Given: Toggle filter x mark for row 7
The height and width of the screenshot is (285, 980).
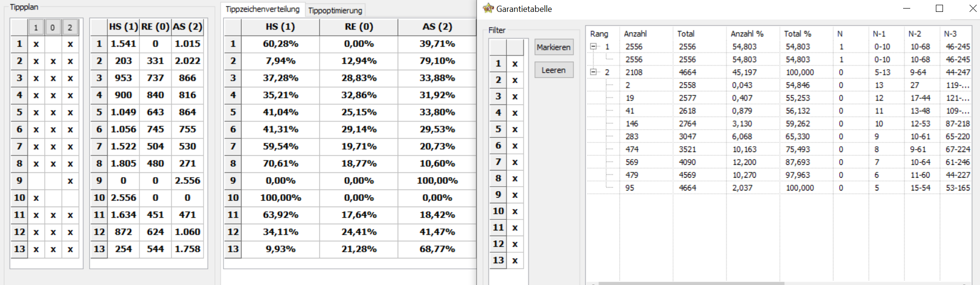Looking at the screenshot, I should click(x=514, y=162).
